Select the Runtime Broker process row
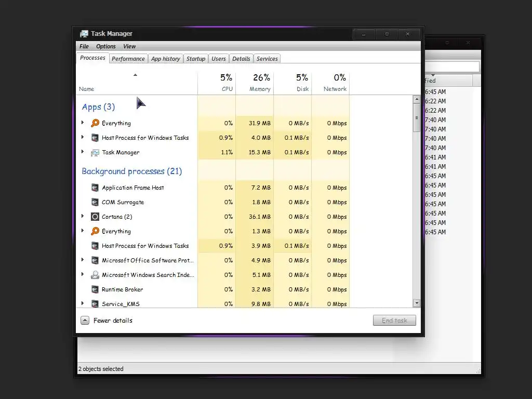Screen dimensions: 532x399 click(x=212, y=289)
